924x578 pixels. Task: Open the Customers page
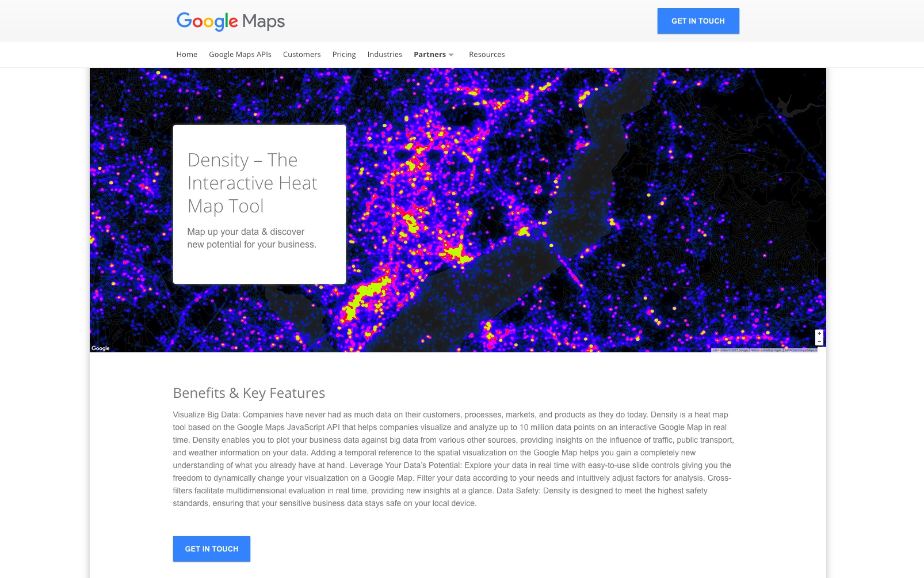pos(301,54)
